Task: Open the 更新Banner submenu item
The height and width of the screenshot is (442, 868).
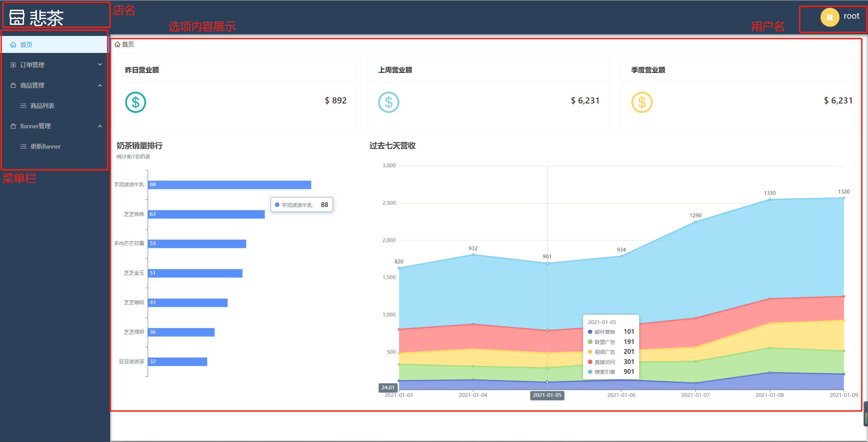Action: click(55, 146)
